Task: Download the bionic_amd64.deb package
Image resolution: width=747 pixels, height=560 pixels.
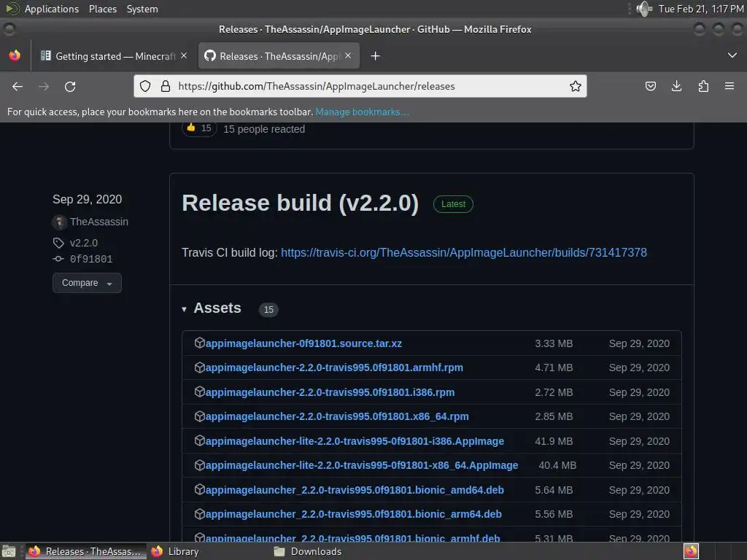Action: click(355, 490)
